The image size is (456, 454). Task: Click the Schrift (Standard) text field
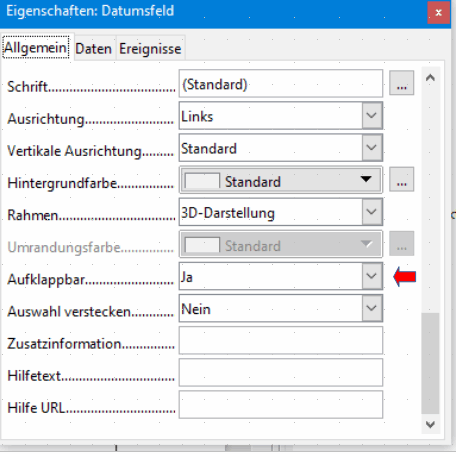coord(281,83)
